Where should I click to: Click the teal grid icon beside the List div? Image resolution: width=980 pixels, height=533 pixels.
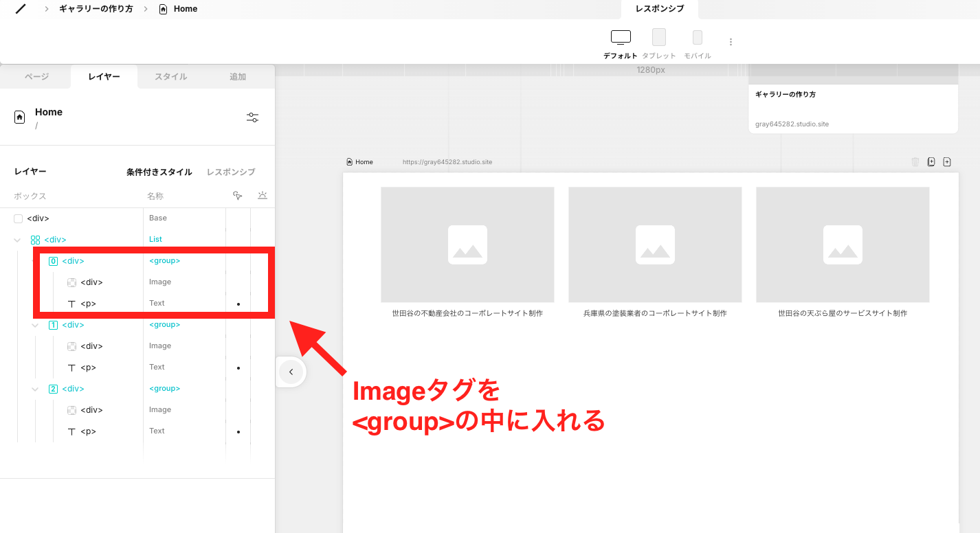36,239
